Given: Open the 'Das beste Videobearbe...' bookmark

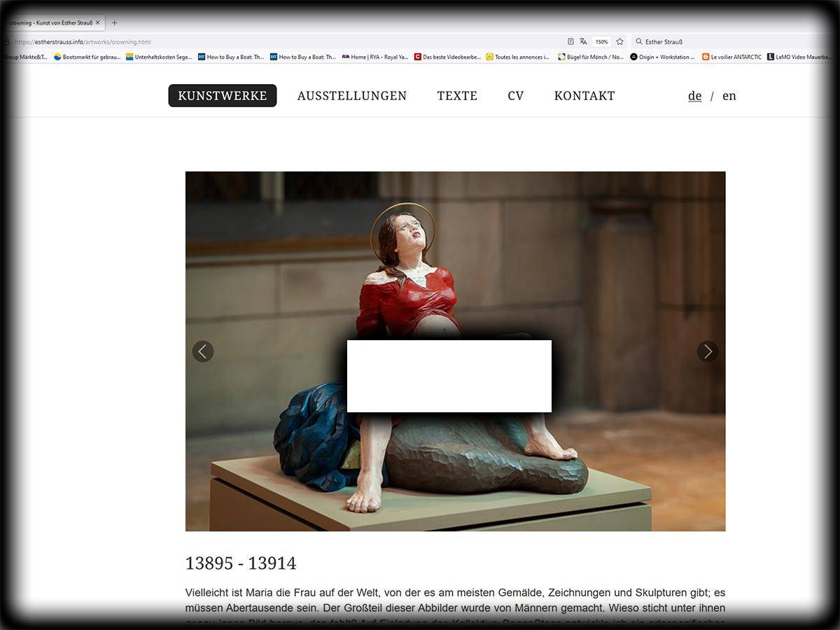Looking at the screenshot, I should coord(447,57).
